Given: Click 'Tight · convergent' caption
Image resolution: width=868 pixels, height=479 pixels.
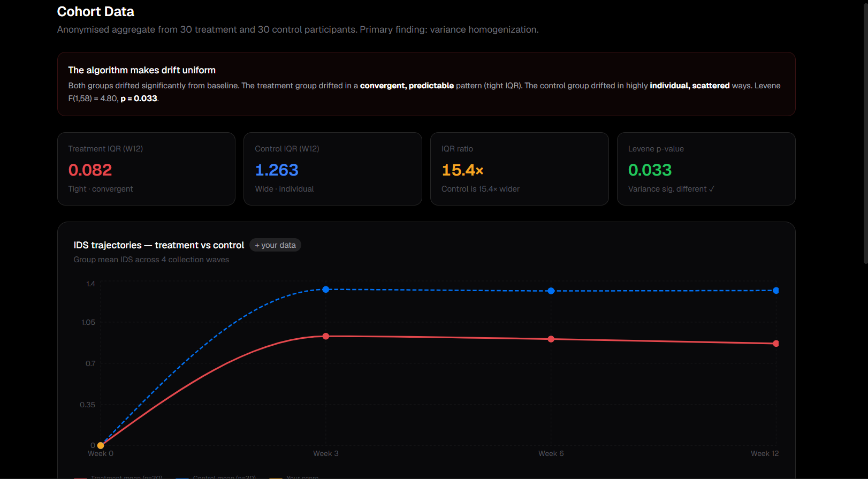Looking at the screenshot, I should [x=101, y=189].
